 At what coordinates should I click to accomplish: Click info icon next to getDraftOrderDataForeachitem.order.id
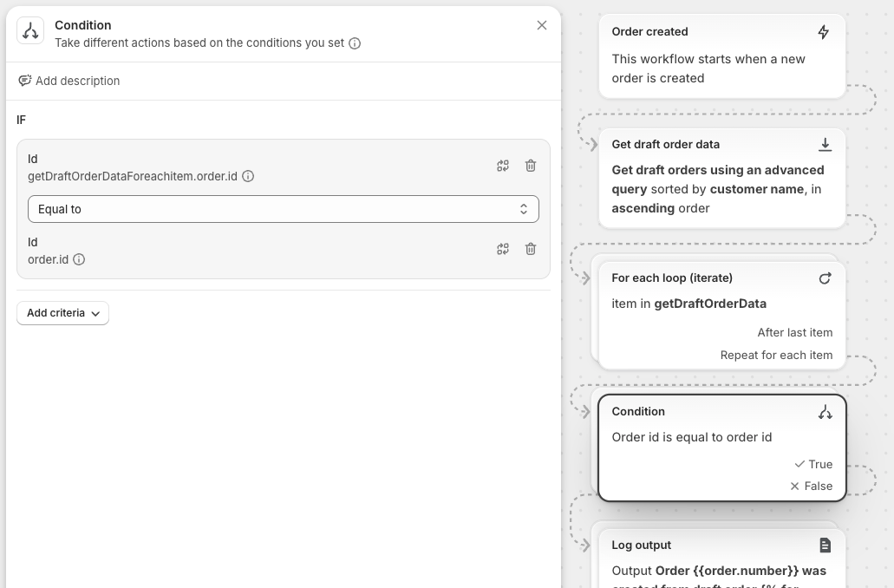pyautogui.click(x=248, y=176)
